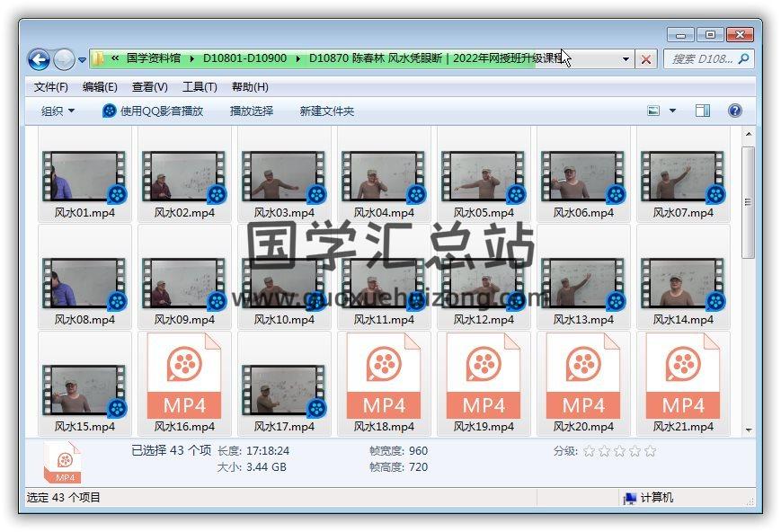The height and width of the screenshot is (532, 781).
Task: Toggle the preview pane icon
Action: point(703,111)
